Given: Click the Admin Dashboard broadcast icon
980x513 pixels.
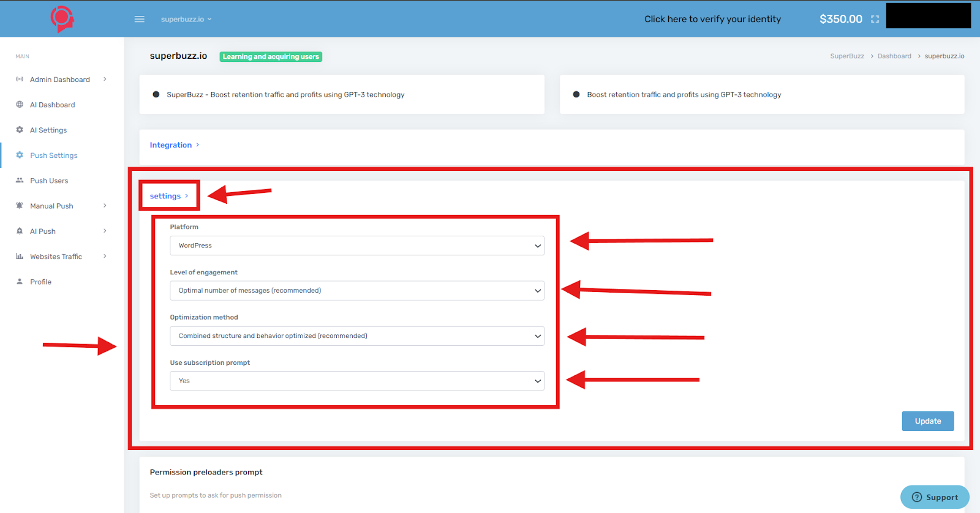Looking at the screenshot, I should (20, 80).
